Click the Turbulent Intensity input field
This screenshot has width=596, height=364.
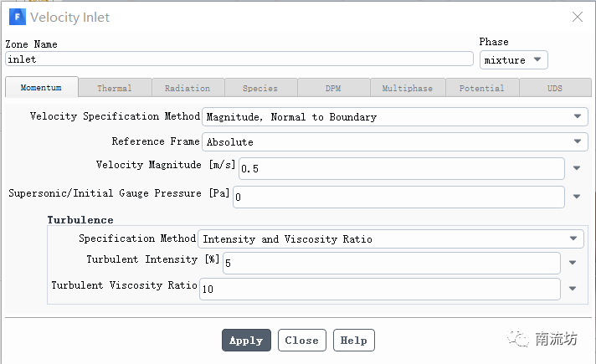coord(391,264)
